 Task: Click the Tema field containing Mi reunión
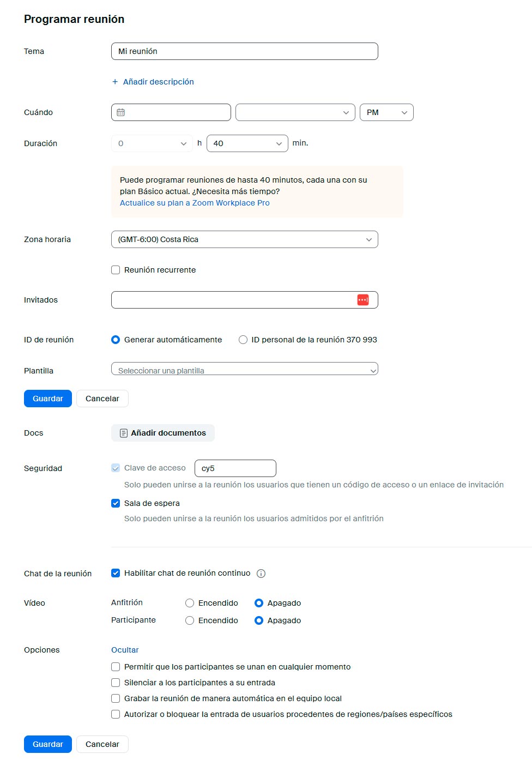click(x=244, y=51)
